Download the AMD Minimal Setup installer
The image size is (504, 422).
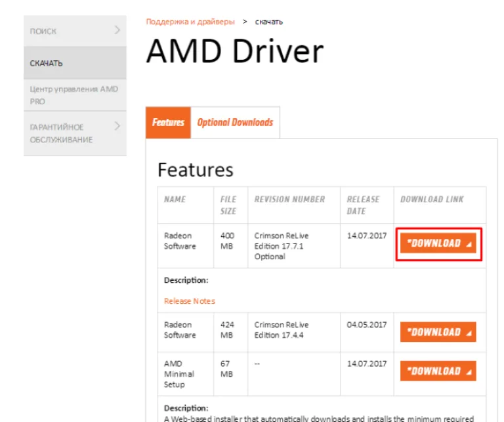[438, 371]
